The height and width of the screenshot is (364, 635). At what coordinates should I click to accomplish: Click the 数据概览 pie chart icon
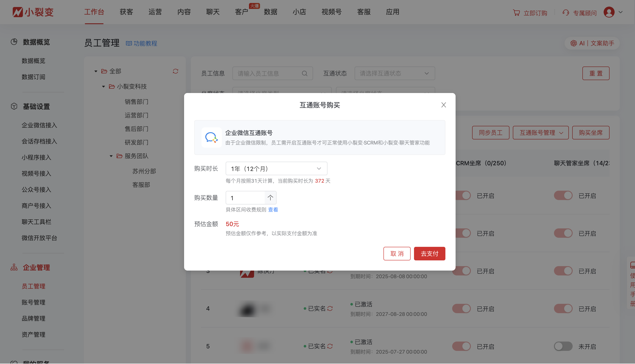(x=14, y=42)
